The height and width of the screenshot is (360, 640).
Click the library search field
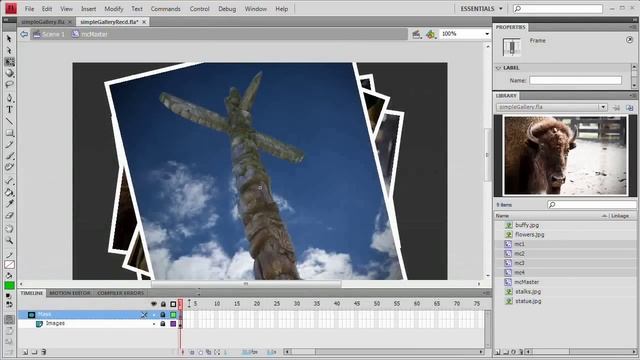pos(592,204)
